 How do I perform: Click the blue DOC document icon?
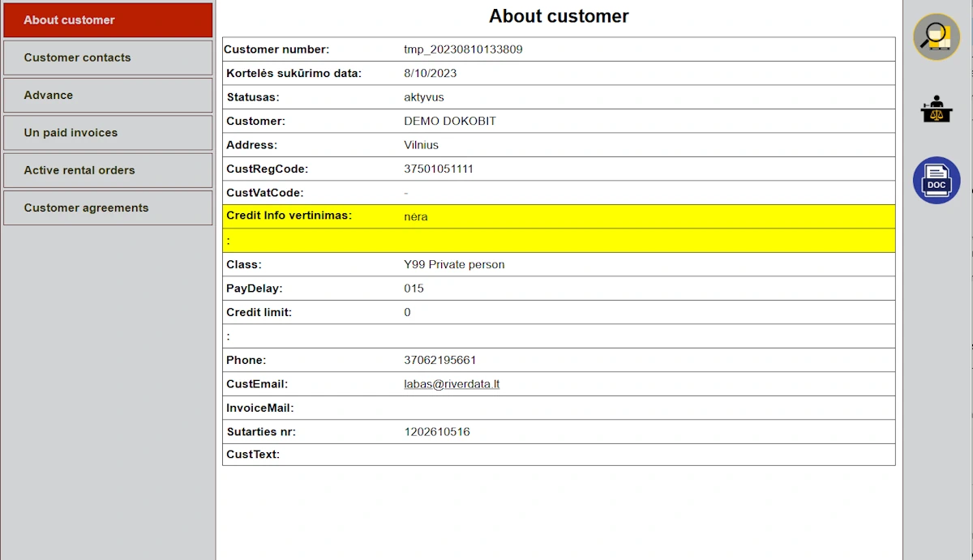937,180
